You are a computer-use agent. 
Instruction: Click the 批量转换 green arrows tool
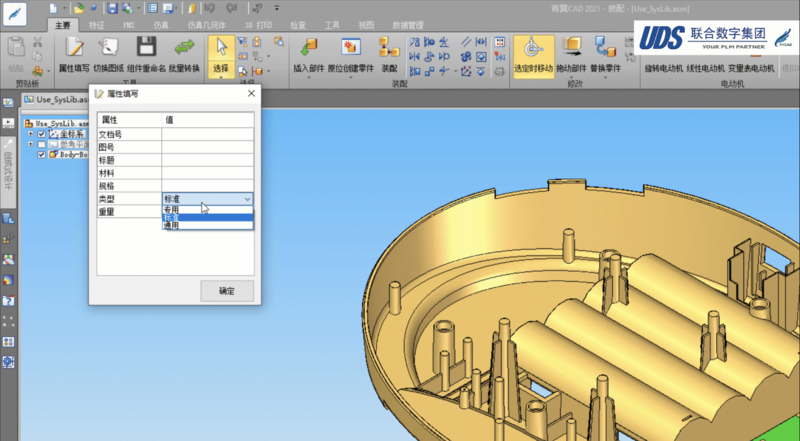click(x=184, y=55)
